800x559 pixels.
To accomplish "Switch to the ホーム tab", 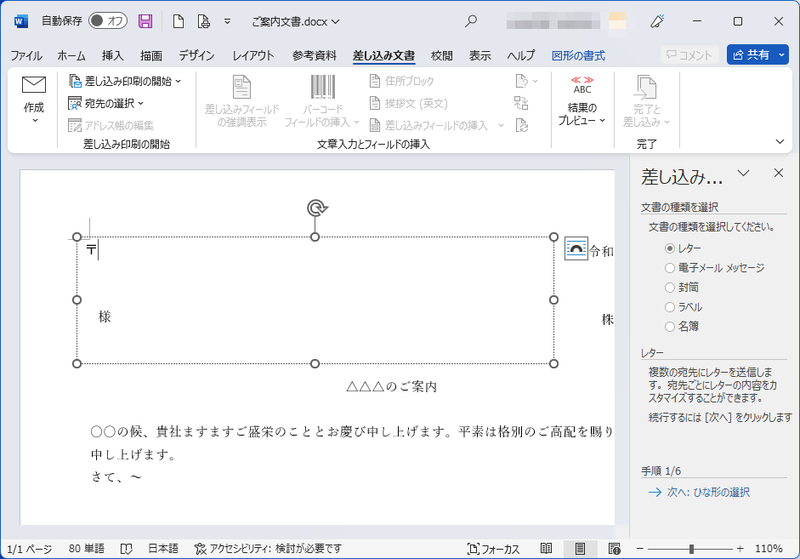I will point(71,55).
